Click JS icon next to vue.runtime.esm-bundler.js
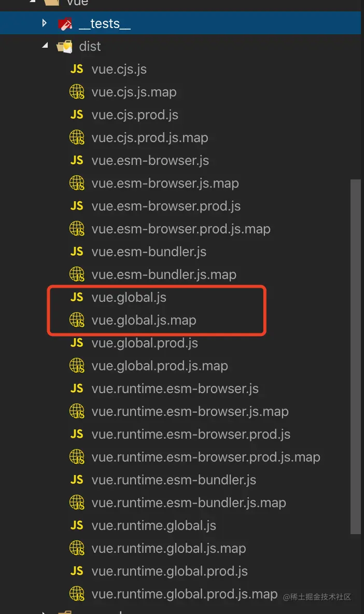The height and width of the screenshot is (614, 364). 77,480
